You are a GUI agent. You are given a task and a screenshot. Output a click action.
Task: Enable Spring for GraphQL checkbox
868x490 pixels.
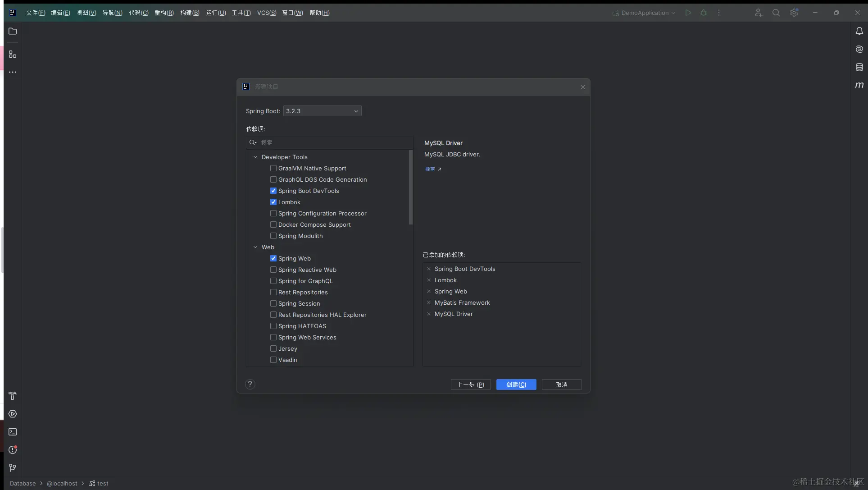(x=273, y=281)
